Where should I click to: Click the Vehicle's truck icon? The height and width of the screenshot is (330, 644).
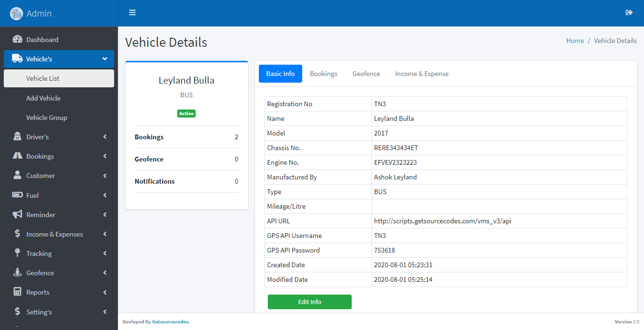pos(17,59)
